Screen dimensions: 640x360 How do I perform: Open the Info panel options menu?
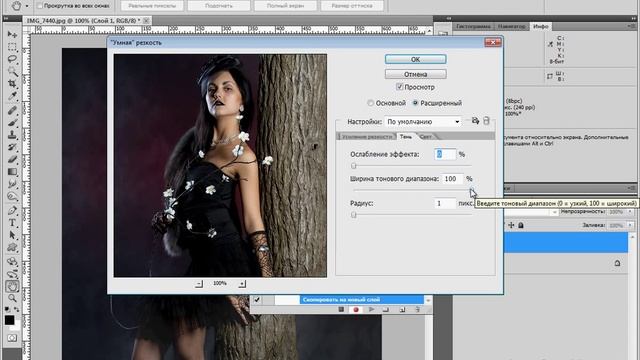click(x=630, y=26)
